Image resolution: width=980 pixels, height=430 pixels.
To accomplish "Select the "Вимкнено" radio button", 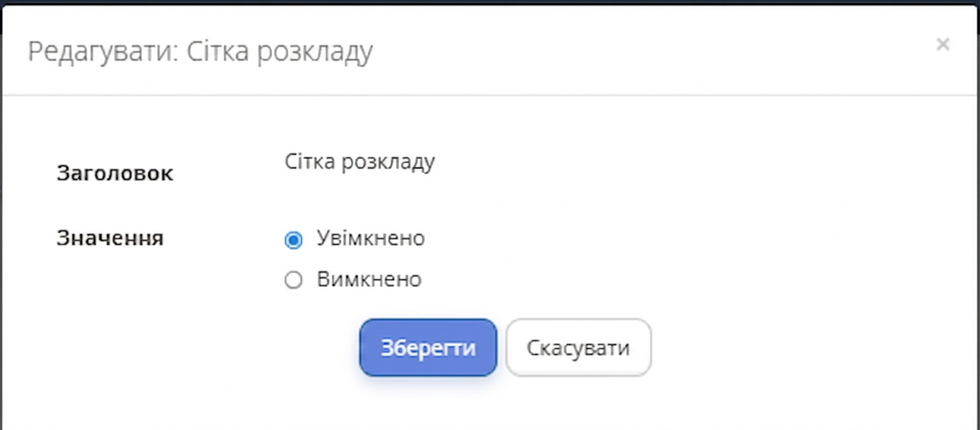I will click(x=293, y=280).
